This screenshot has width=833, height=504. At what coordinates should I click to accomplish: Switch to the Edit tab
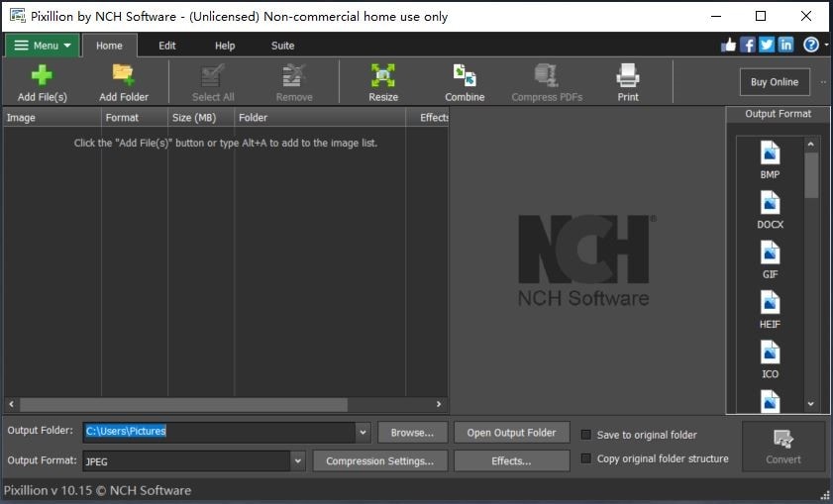coord(166,46)
